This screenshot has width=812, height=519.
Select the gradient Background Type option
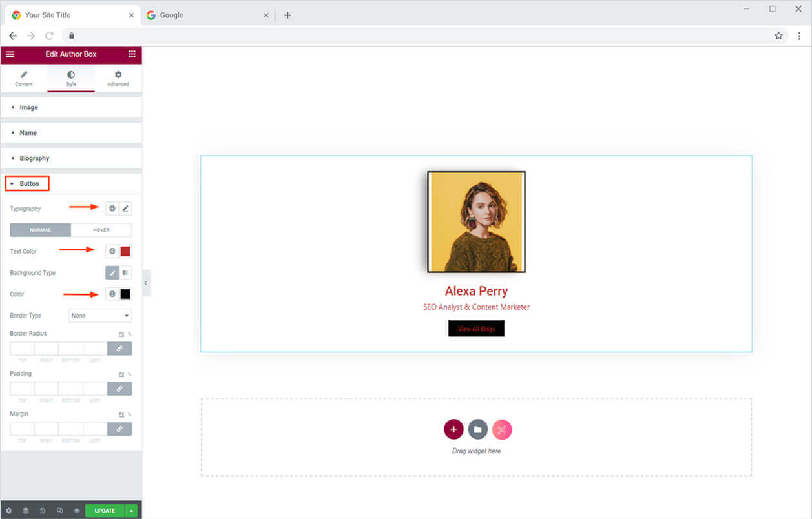[x=125, y=273]
